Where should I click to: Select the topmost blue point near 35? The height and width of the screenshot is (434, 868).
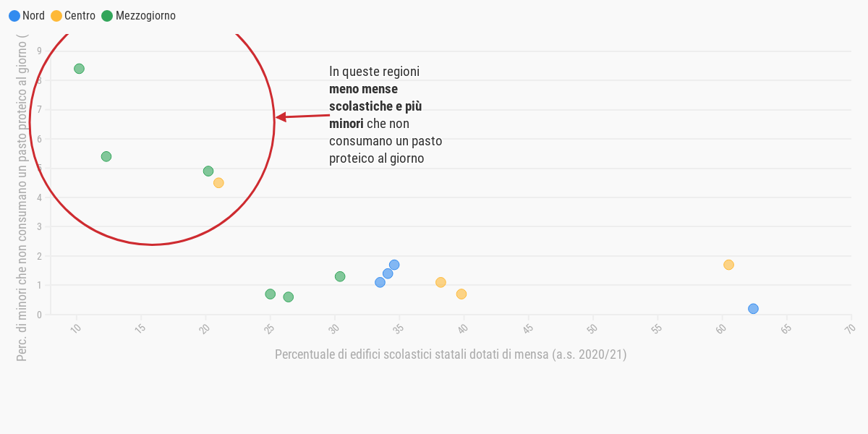coord(394,265)
